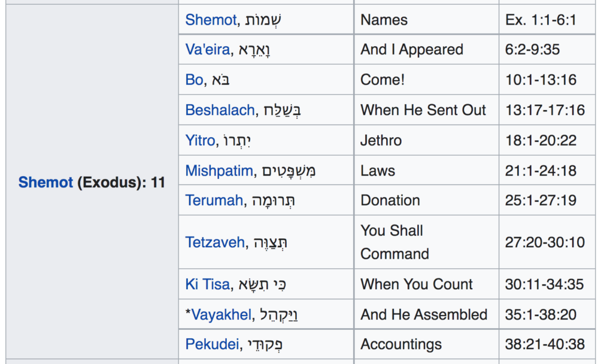
Task: Open the bold Shemot book link
Action: [45, 182]
